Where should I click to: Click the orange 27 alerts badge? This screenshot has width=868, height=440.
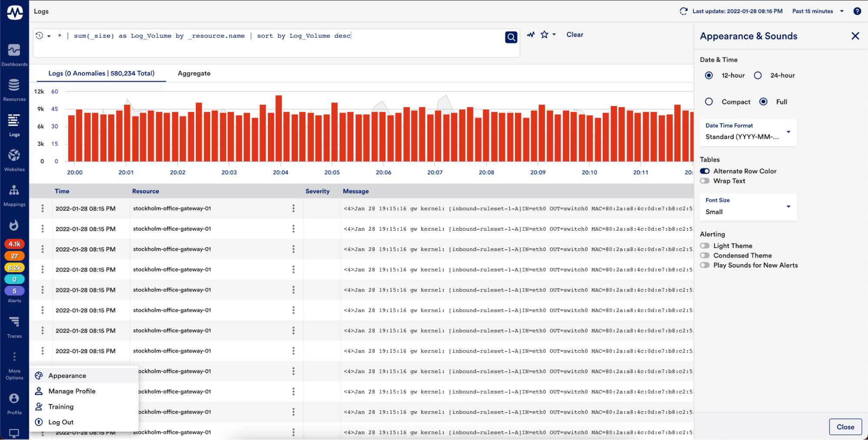[14, 256]
